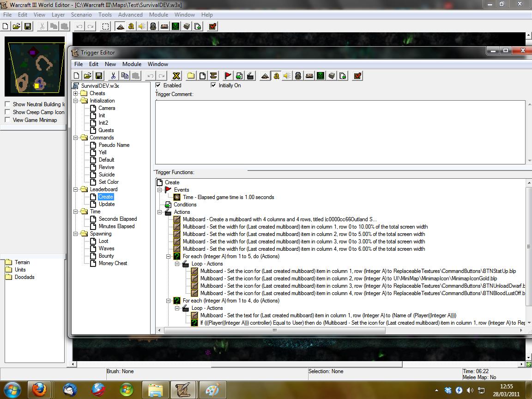Expand the Cheats category
This screenshot has width=532, height=399.
pos(75,93)
